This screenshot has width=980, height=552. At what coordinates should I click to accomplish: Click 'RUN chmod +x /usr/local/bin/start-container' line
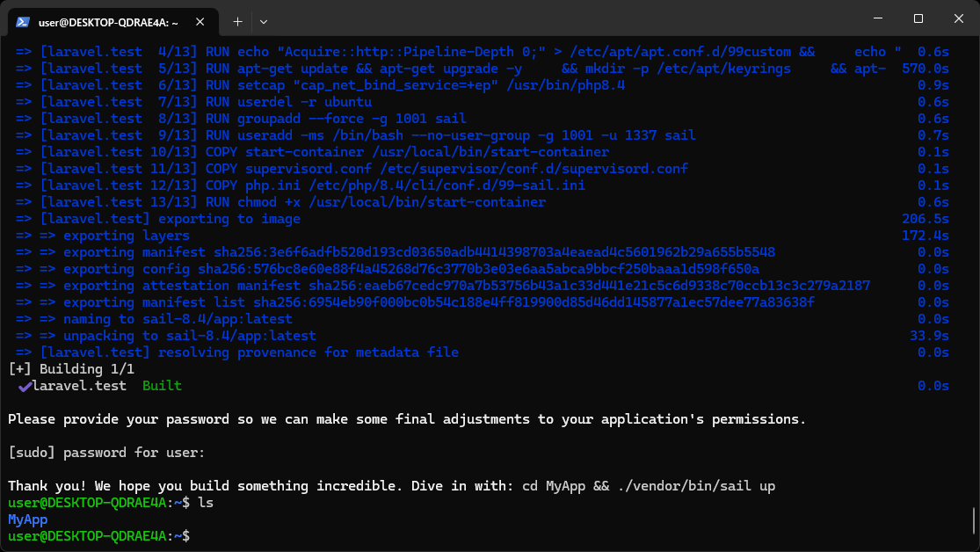280,202
